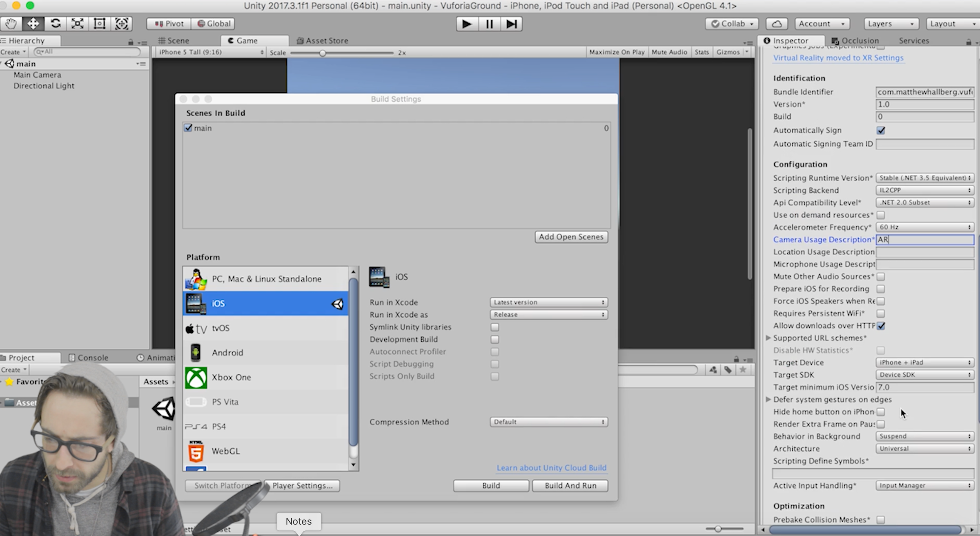The height and width of the screenshot is (536, 980).
Task: Open Scripting Backend IL2CPP dropdown
Action: tap(924, 190)
